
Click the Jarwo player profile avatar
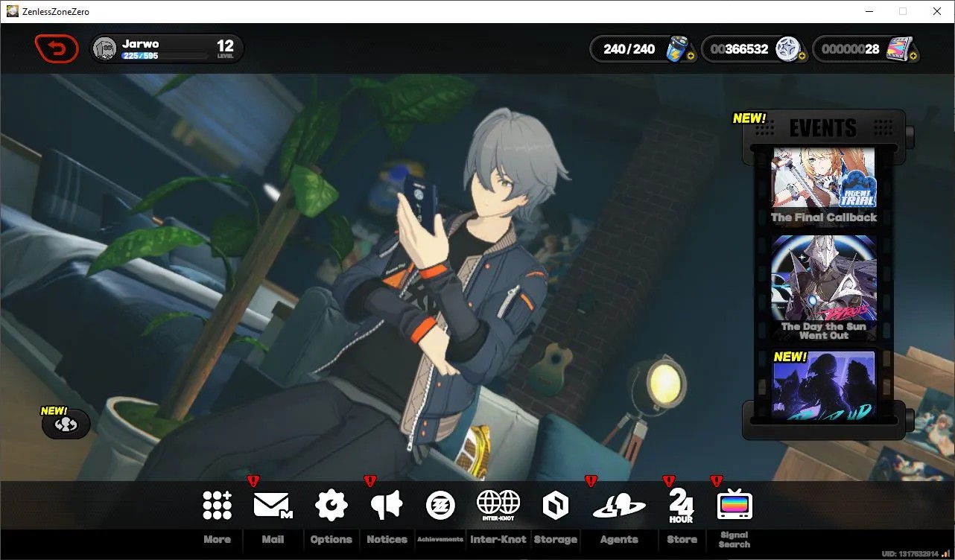(106, 49)
